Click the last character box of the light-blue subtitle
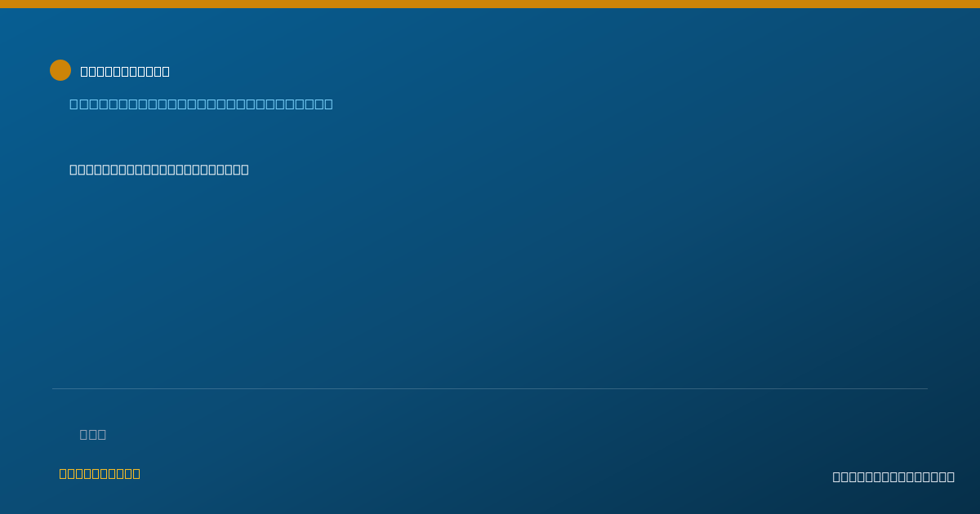980x514 pixels. pyautogui.click(x=328, y=104)
